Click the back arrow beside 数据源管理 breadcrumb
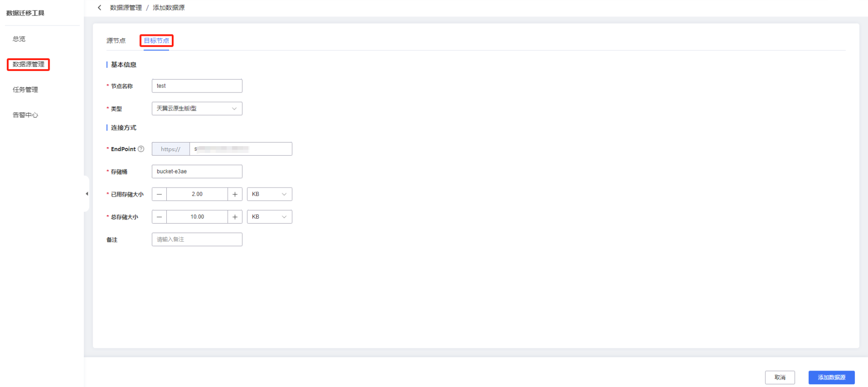Image resolution: width=868 pixels, height=387 pixels. (100, 8)
